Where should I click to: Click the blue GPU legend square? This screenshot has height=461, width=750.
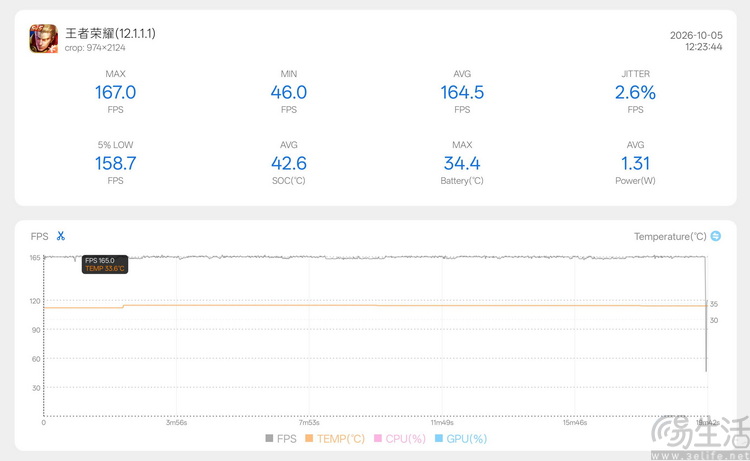439,438
